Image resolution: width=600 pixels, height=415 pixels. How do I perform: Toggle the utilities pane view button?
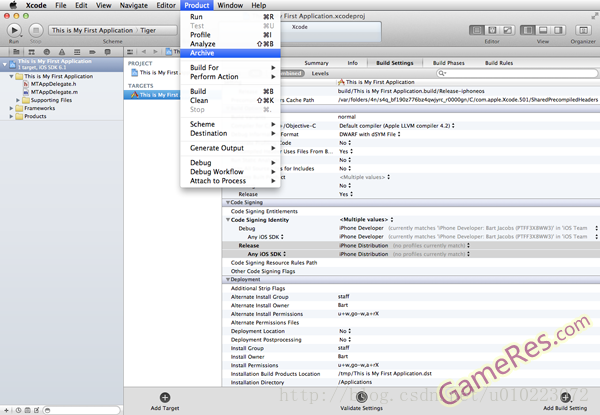(x=558, y=30)
